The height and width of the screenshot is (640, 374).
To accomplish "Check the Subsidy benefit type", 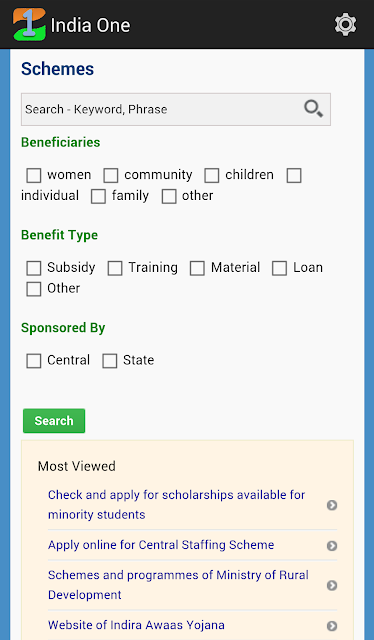I will [34, 268].
